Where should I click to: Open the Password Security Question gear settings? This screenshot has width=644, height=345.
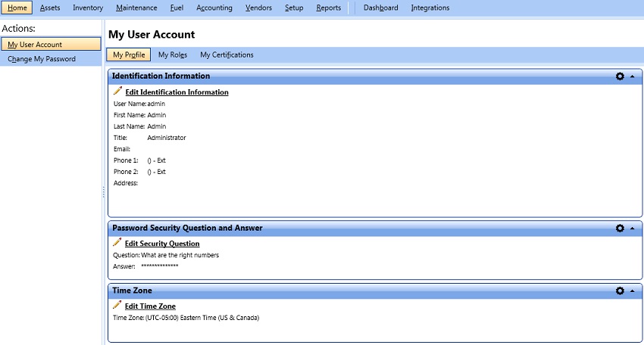pos(620,228)
